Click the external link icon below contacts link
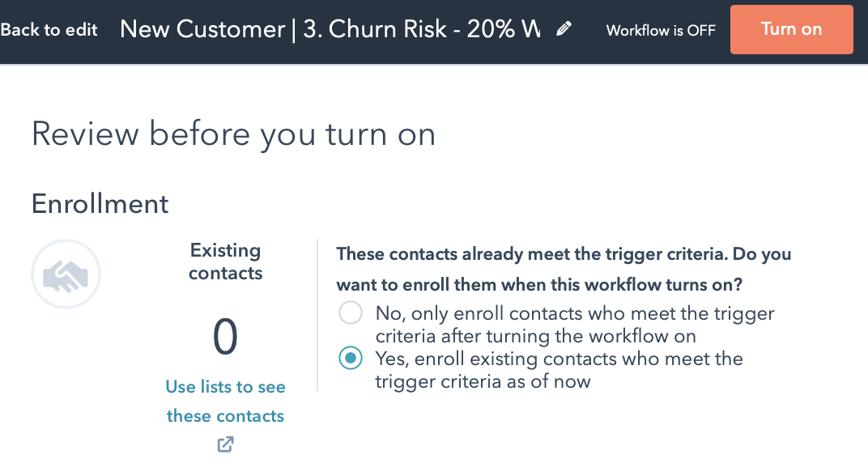The width and height of the screenshot is (868, 476). coord(225,444)
